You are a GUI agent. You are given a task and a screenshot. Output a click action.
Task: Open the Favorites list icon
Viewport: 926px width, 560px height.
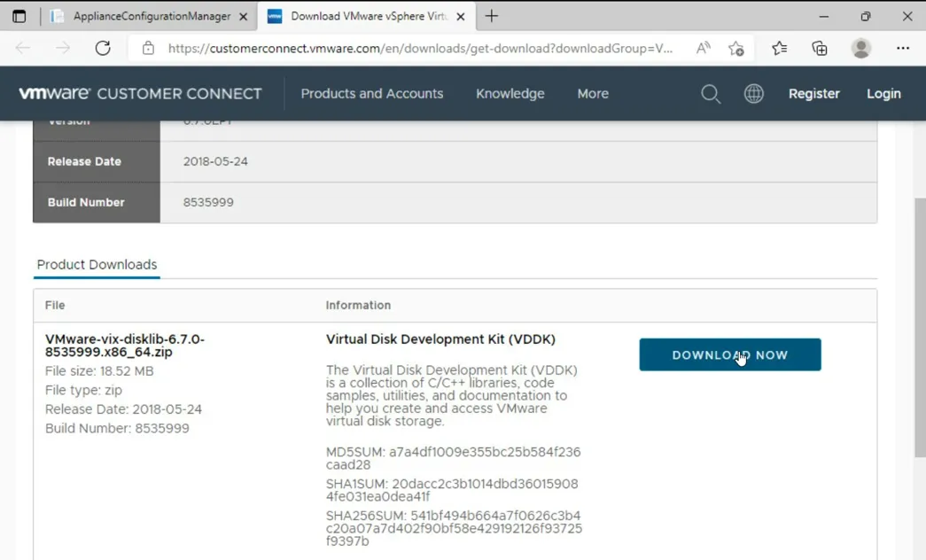780,48
